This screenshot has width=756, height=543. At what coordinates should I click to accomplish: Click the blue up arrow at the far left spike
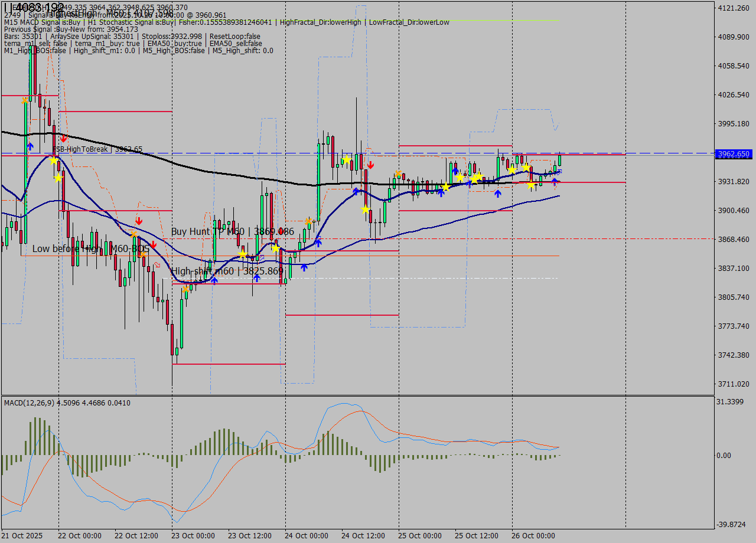click(x=30, y=146)
